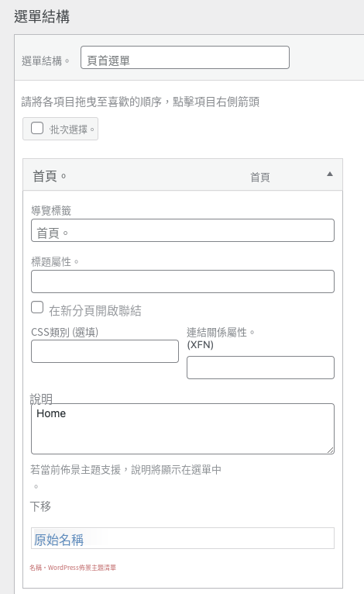Click the 標題屬性 field label
Screen dimensions: 364x594
point(55,262)
